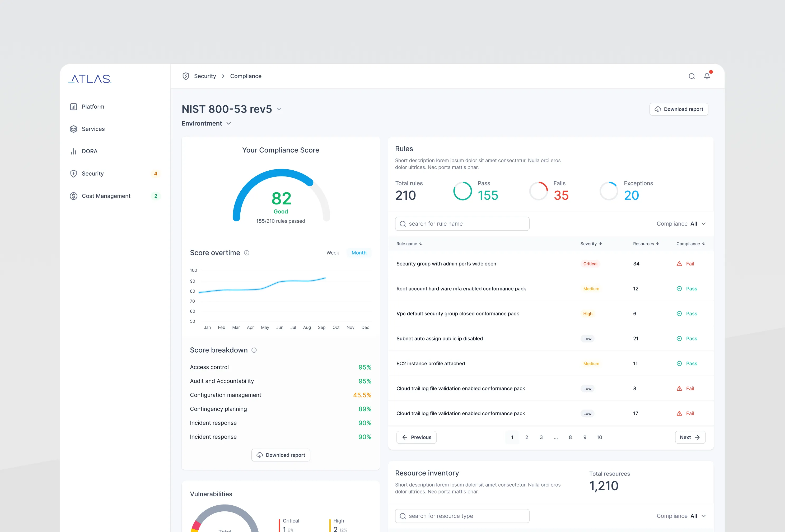Select the Month view toggle

coord(359,253)
